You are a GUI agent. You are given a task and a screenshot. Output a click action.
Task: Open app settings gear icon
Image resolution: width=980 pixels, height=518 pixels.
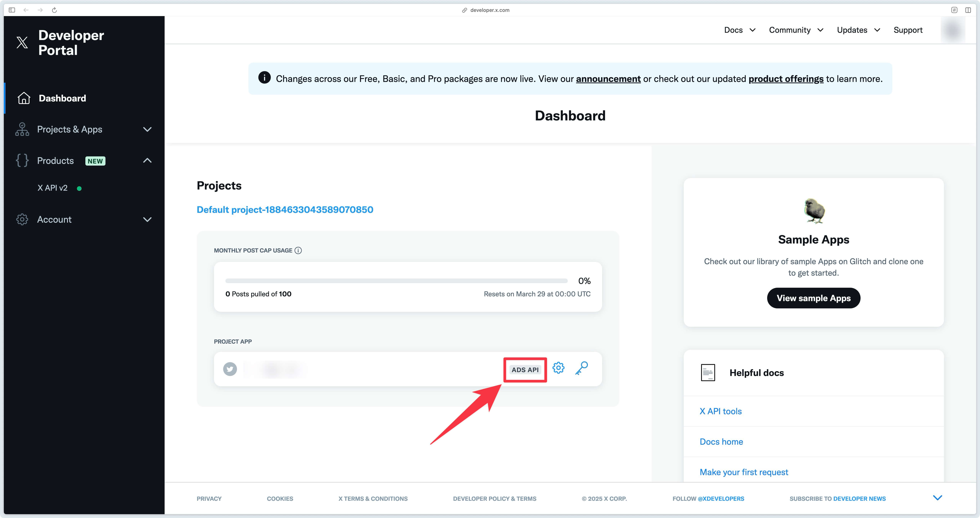[559, 368]
